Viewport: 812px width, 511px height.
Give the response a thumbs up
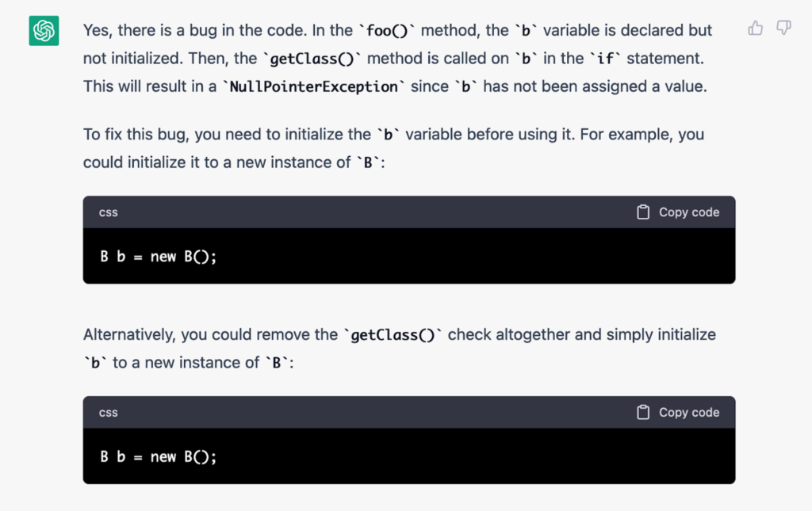[x=756, y=28]
